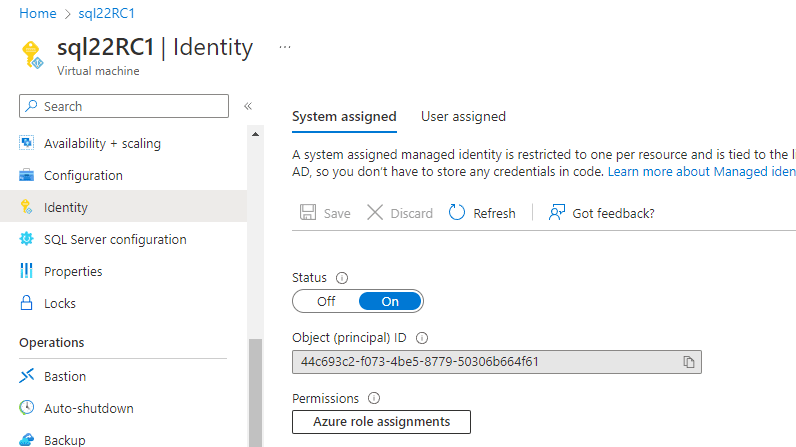Image resolution: width=796 pixels, height=447 pixels.
Task: Click the Availability + scaling icon
Action: tap(26, 143)
